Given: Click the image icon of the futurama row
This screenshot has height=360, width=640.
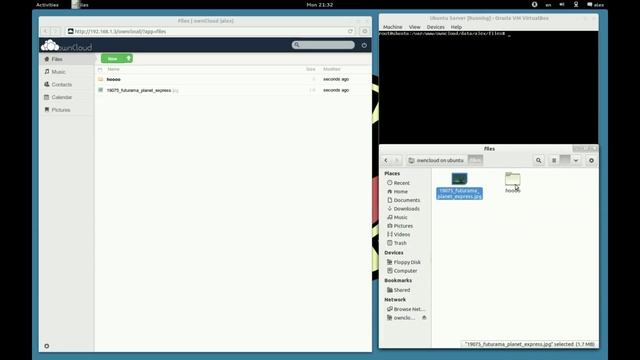Looking at the screenshot, I should (100, 90).
